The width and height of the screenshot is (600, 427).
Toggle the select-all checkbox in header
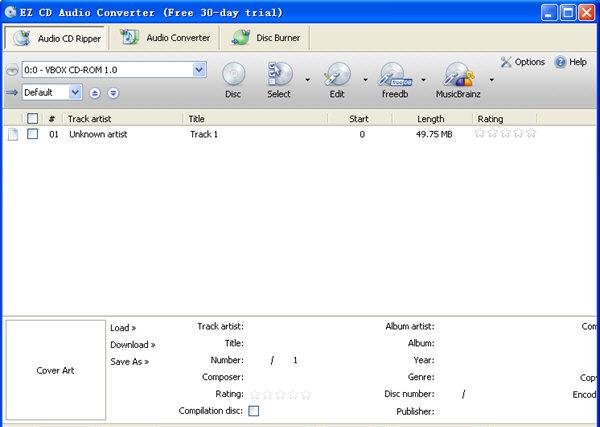33,119
